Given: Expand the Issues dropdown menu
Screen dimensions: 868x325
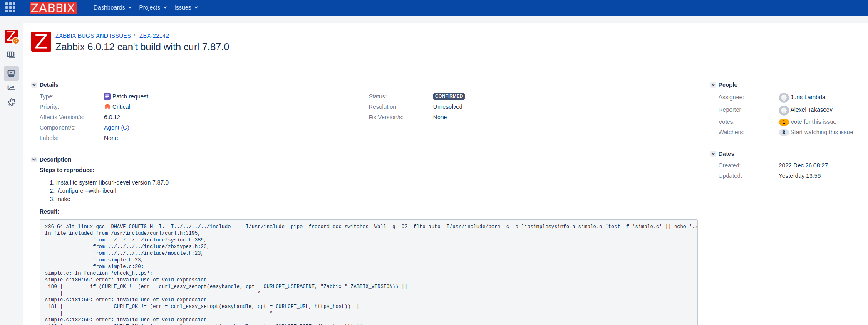Looking at the screenshot, I should click(186, 7).
